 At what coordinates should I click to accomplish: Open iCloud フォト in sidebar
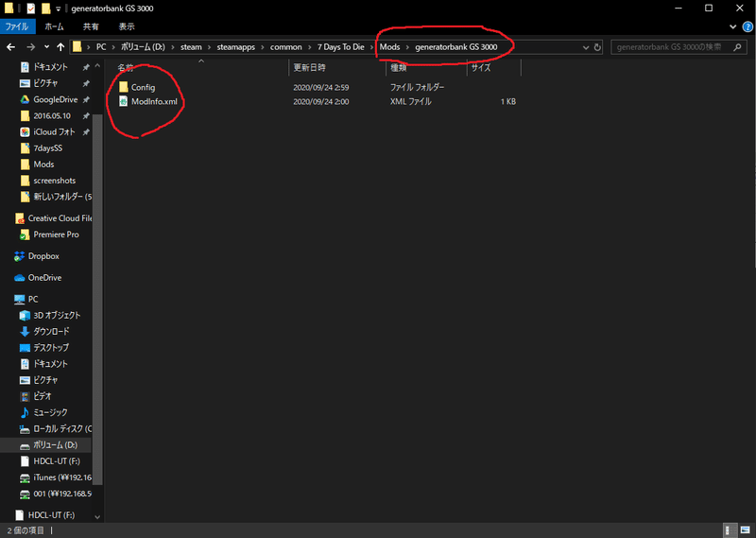click(54, 131)
